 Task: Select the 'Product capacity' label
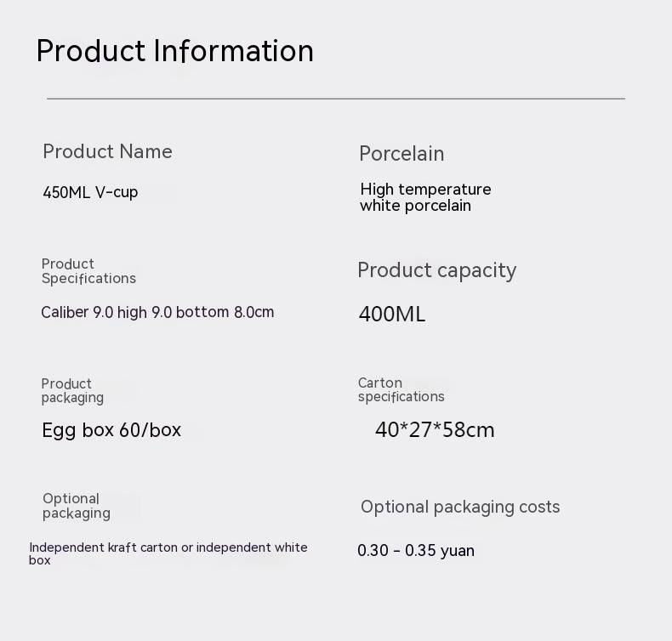[436, 270]
